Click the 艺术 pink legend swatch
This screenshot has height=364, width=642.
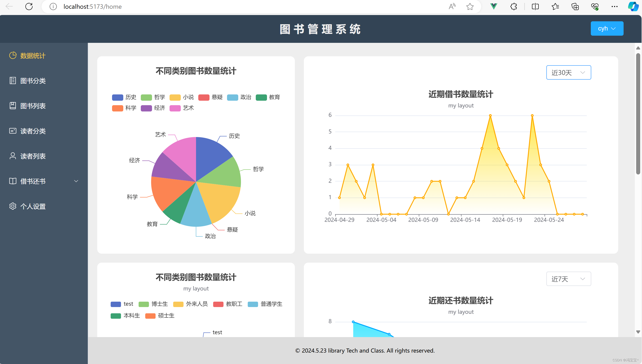coord(175,108)
